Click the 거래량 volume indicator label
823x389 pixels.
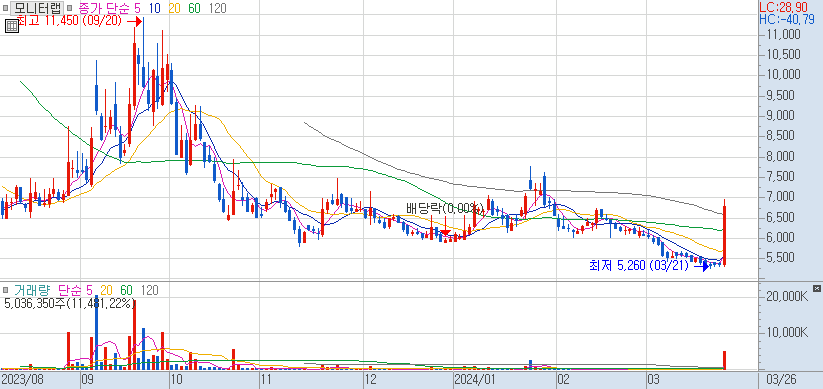(32, 290)
